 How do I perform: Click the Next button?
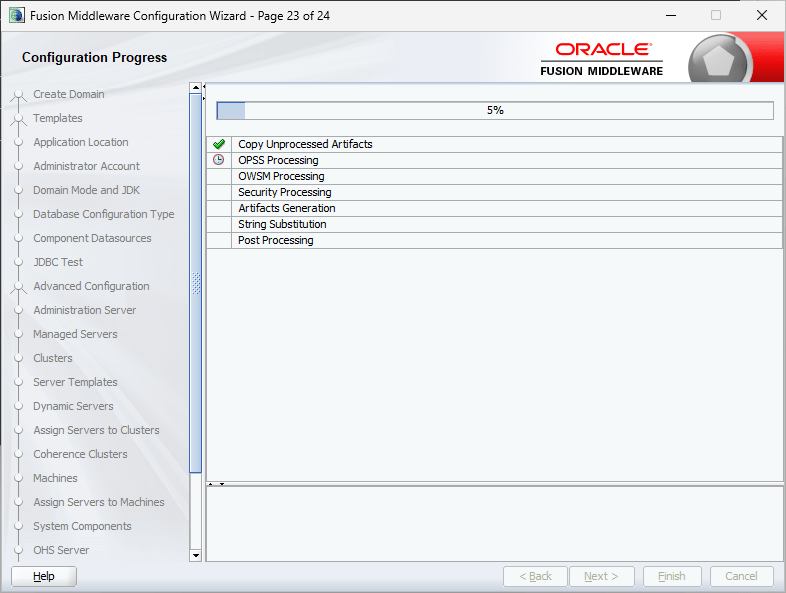[x=602, y=576]
